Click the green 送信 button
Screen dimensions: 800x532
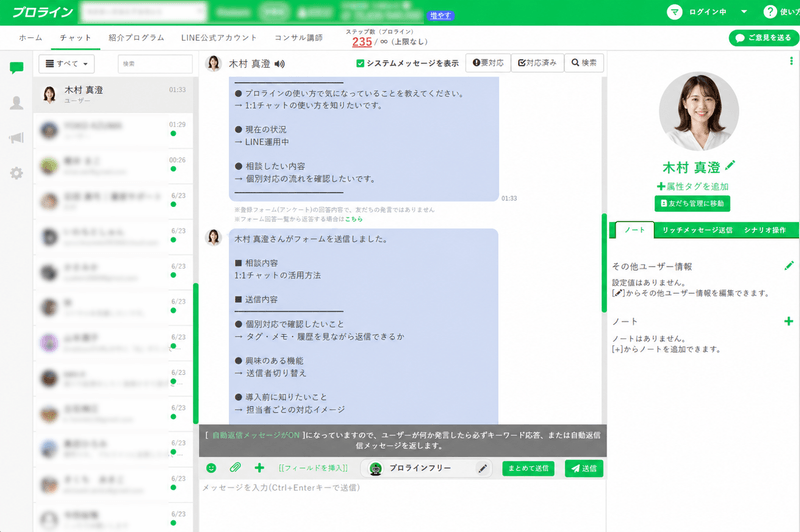[x=584, y=468]
